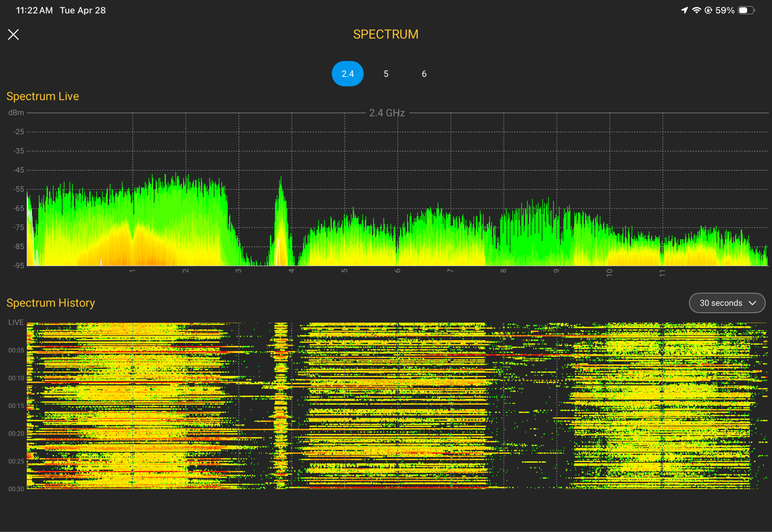772x532 pixels.
Task: Tap the vertical interference stripe in Spectrum History
Action: [281, 406]
